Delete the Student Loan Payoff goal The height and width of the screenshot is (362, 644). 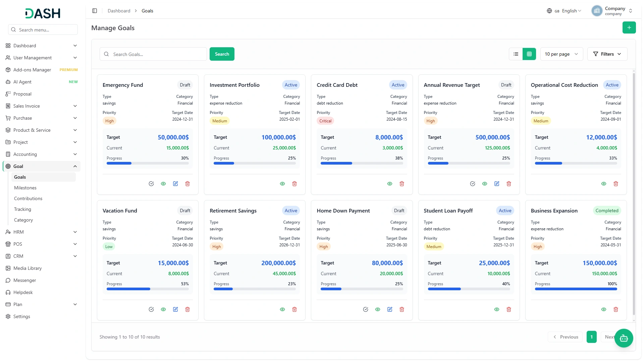coord(509,309)
